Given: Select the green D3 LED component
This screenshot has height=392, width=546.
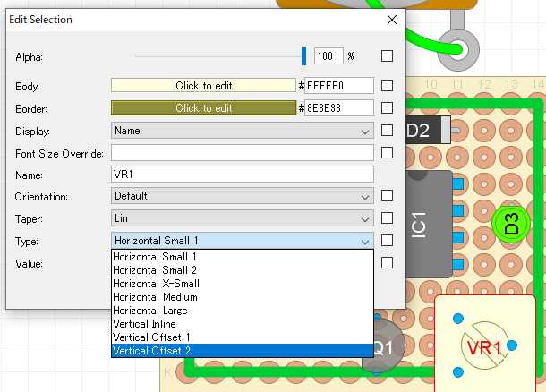Looking at the screenshot, I should coord(511,224).
